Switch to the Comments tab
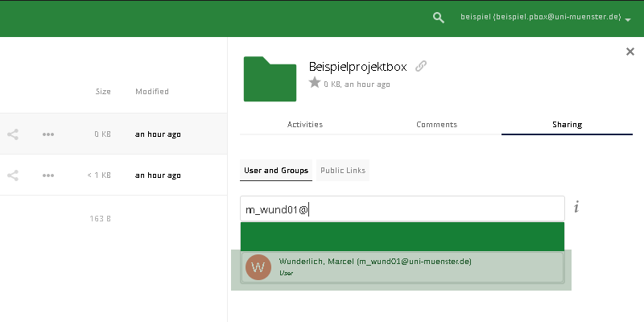 click(x=436, y=125)
